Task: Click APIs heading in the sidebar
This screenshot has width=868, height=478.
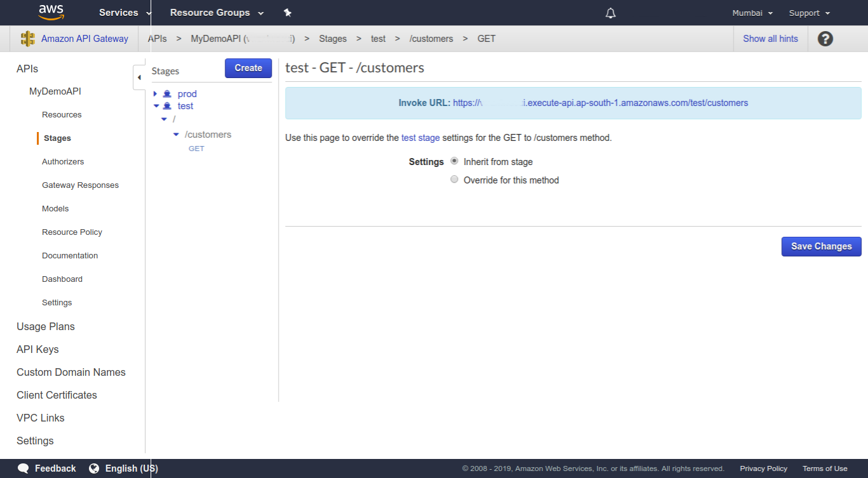Action: (27, 69)
